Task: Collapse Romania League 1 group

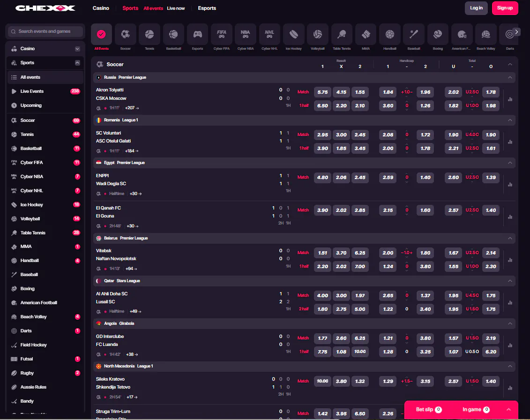Action: pyautogui.click(x=510, y=120)
